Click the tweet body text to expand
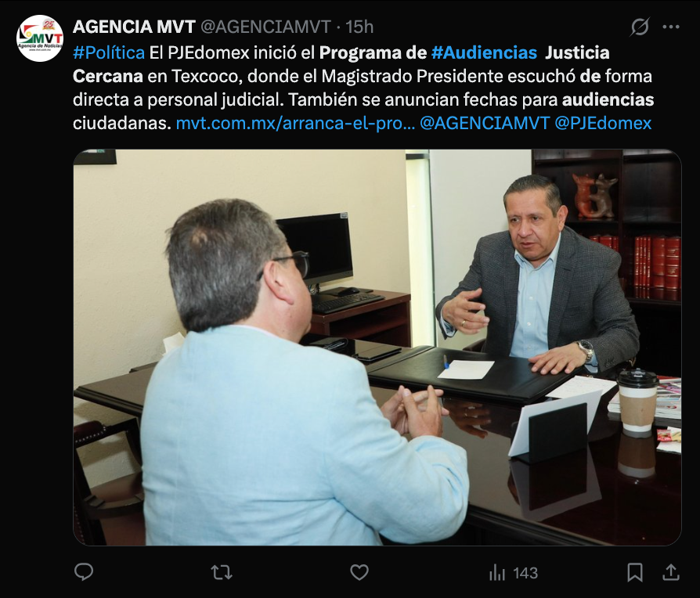Screen dimensions: 700x598 [363, 88]
